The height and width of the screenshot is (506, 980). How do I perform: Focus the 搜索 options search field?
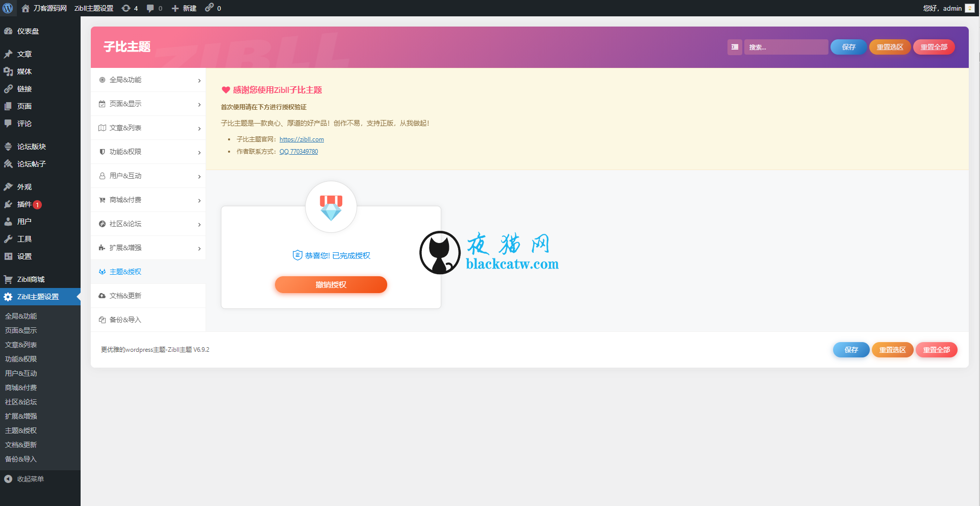[x=786, y=47]
